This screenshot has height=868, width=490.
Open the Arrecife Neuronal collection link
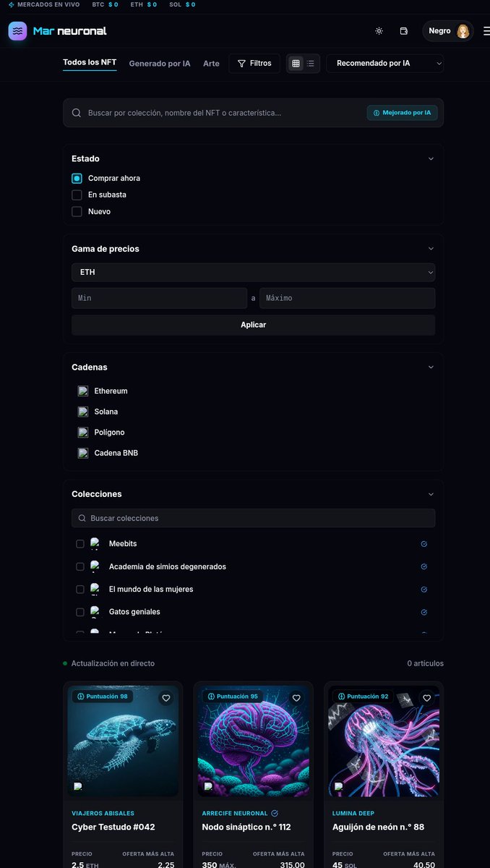[235, 813]
